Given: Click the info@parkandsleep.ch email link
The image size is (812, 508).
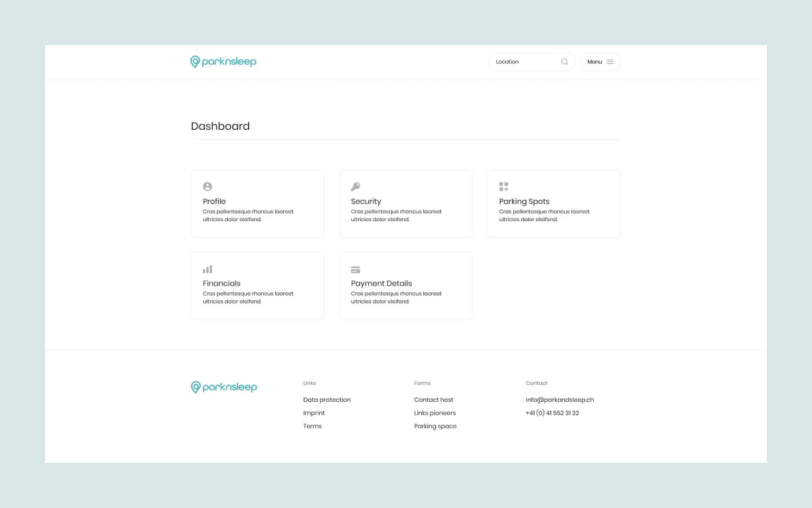Looking at the screenshot, I should point(559,400).
